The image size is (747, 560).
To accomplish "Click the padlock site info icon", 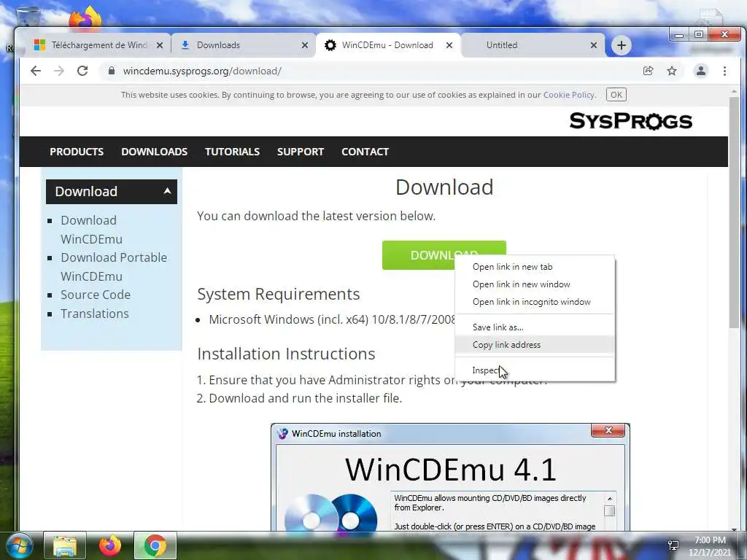I will click(112, 71).
